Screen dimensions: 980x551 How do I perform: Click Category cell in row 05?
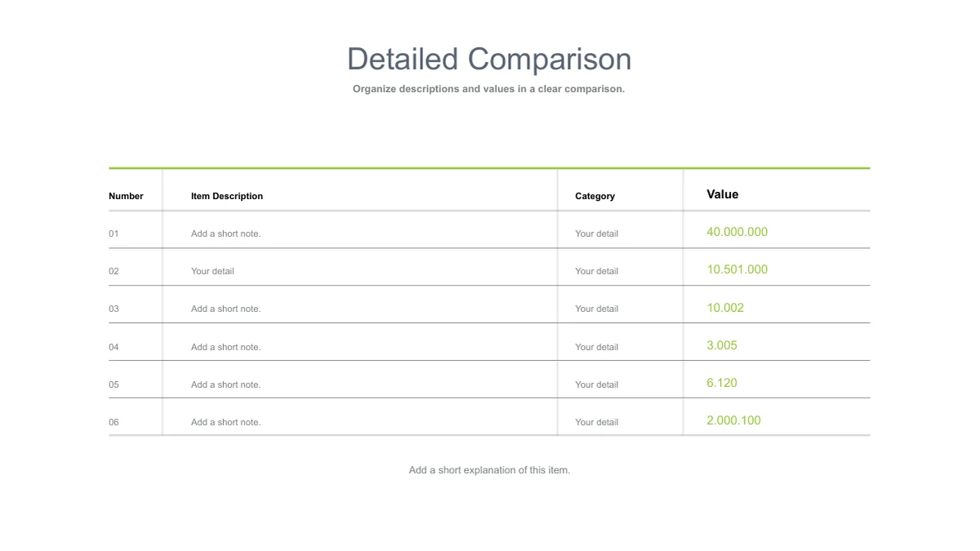coord(596,384)
